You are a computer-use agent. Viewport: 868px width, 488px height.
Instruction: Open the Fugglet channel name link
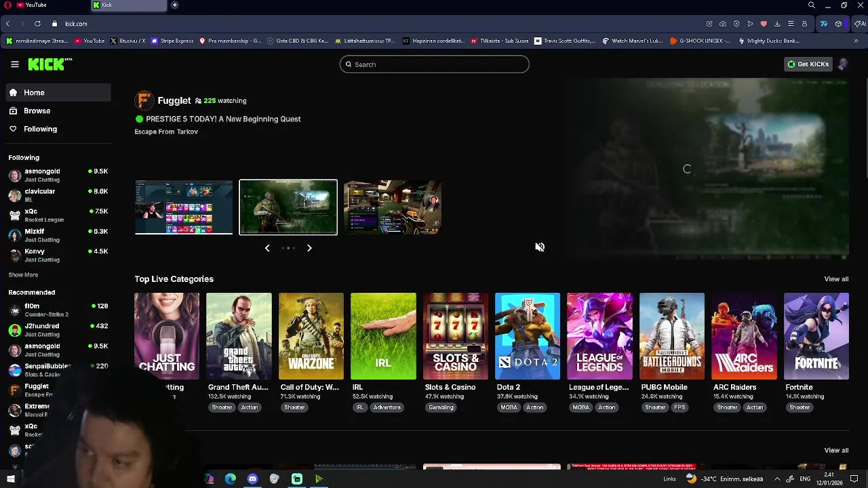(174, 100)
